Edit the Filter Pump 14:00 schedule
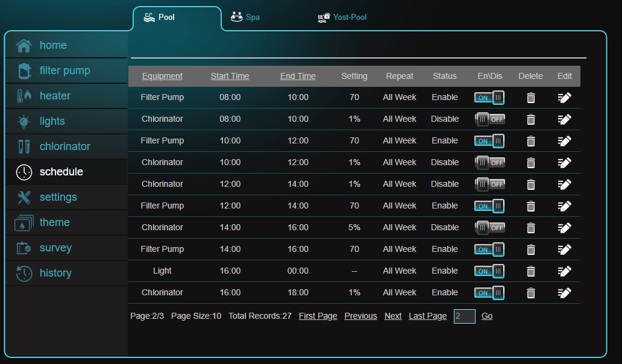Image resolution: width=622 pixels, height=364 pixels. (565, 249)
